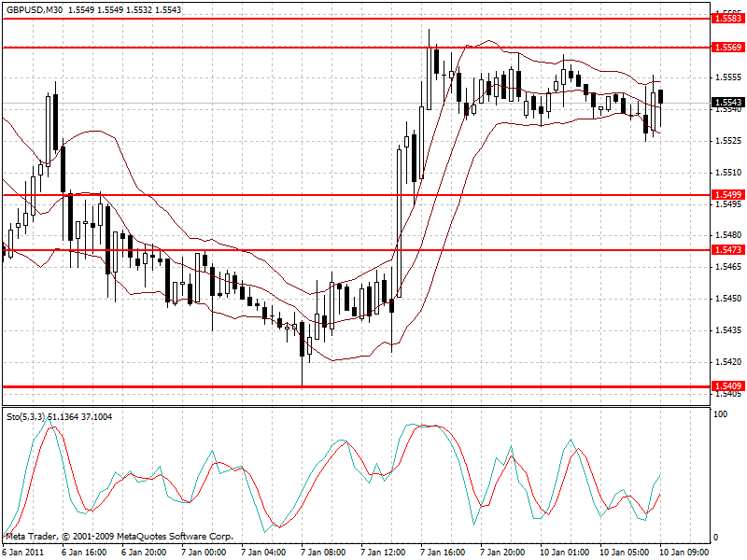Viewport: 747px width, 560px height.
Task: Click the GBPUSD,M30 chart title
Action: (35, 9)
